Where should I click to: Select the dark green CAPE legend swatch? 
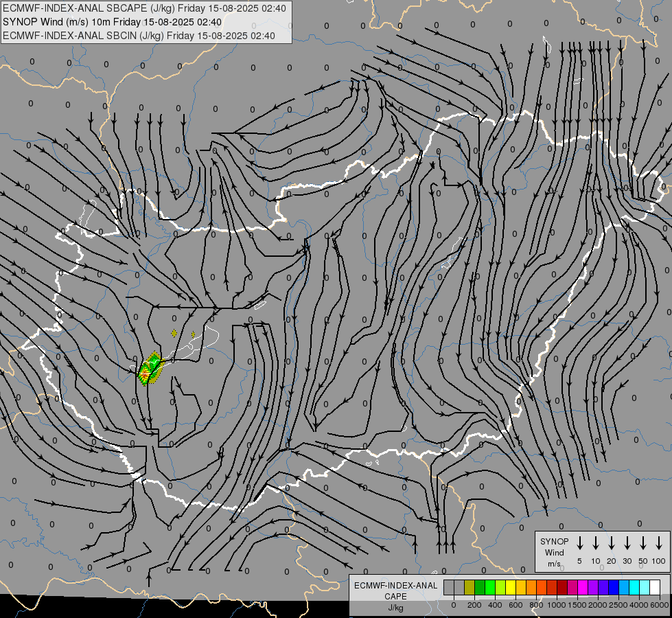pos(480,587)
